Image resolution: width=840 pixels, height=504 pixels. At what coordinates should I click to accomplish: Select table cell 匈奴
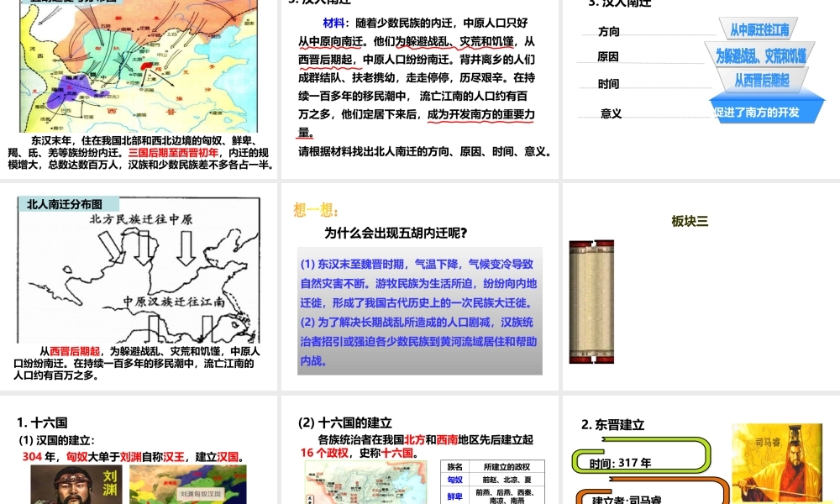click(454, 480)
